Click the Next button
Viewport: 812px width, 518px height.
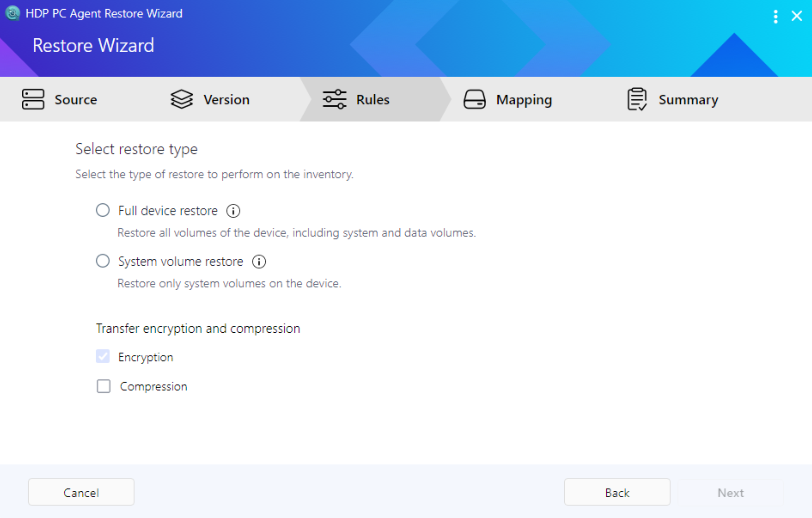[x=730, y=492]
